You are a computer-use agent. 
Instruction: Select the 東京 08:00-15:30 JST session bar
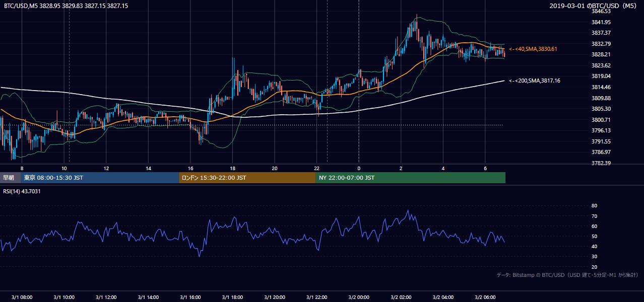pyautogui.click(x=100, y=178)
